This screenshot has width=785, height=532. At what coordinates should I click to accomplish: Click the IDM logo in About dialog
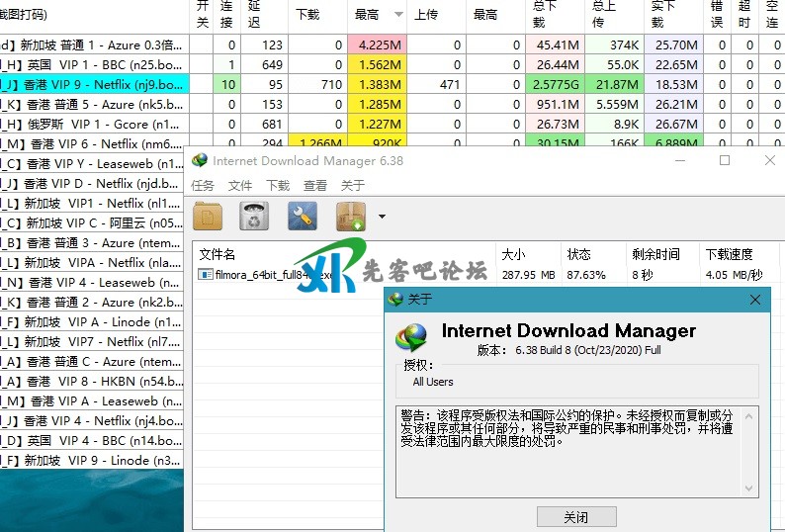(412, 337)
